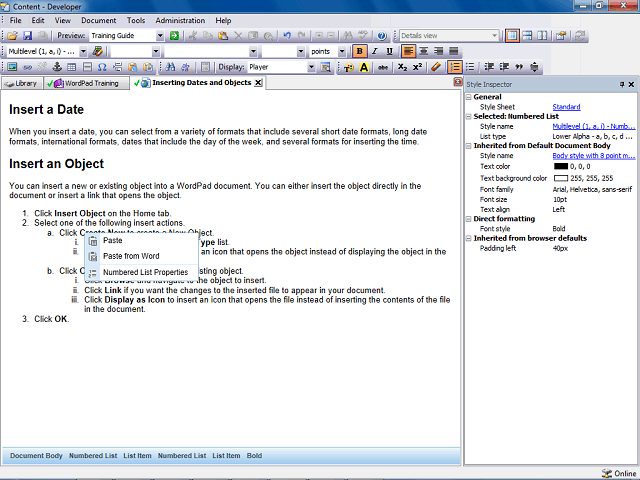Apply strikethrough formatting icon

pos(383,67)
